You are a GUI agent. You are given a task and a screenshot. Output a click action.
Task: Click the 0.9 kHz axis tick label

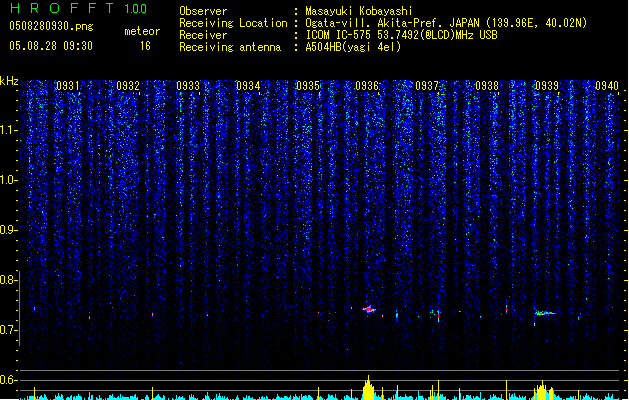pyautogui.click(x=9, y=230)
